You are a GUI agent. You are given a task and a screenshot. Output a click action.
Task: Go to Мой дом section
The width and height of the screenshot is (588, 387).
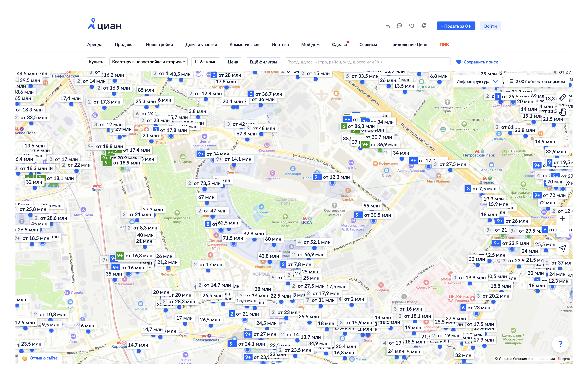[310, 45]
